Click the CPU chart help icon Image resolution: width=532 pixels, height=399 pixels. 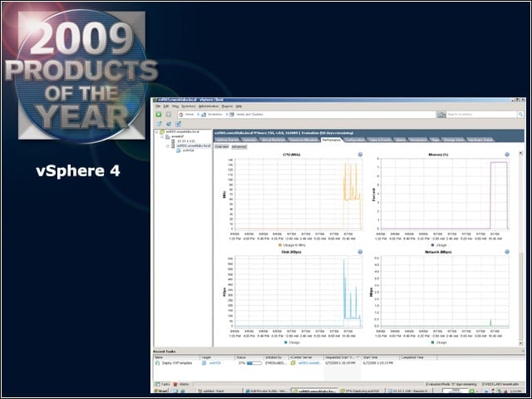tap(360, 155)
